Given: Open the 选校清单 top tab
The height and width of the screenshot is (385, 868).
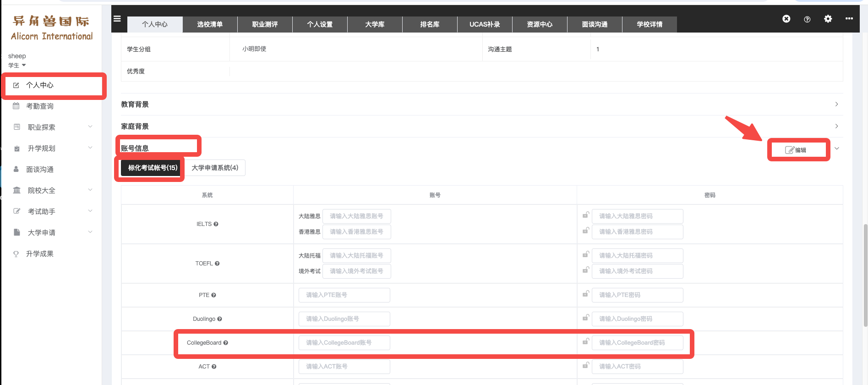Looking at the screenshot, I should (x=210, y=24).
